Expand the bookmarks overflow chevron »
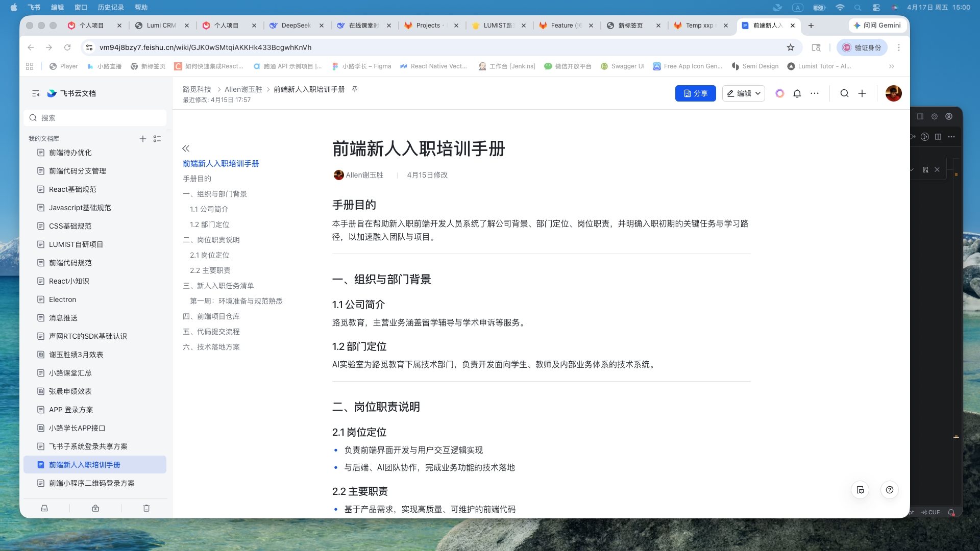 [x=892, y=66]
